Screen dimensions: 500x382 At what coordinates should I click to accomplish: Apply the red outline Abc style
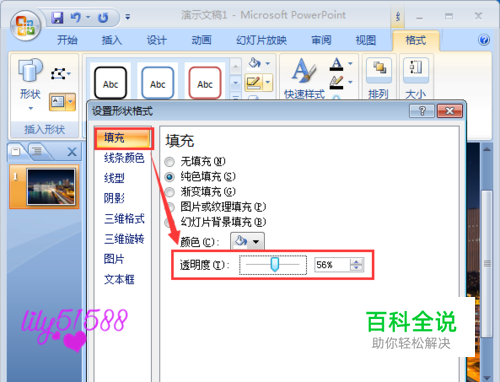coord(205,83)
